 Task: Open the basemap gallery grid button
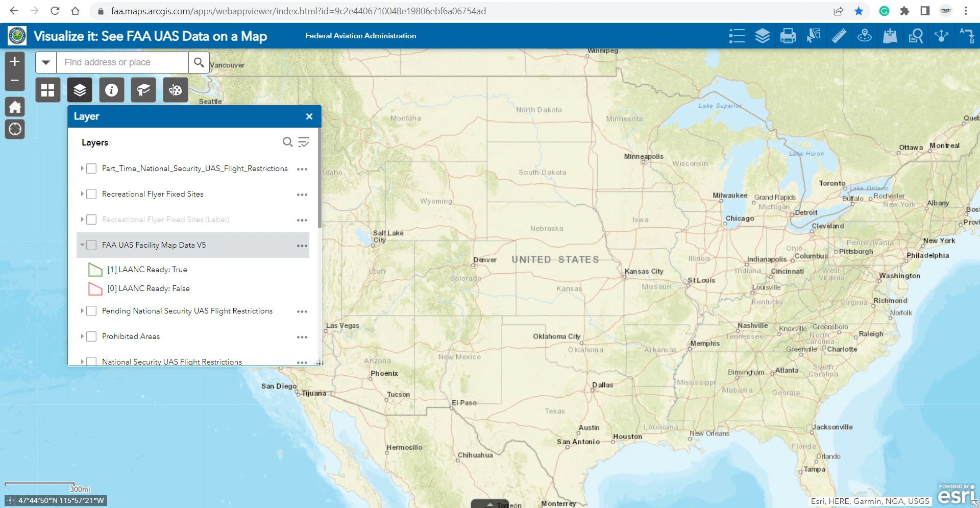(x=48, y=90)
